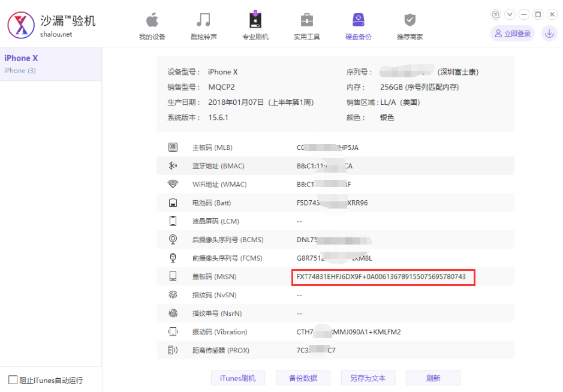Image resolution: width=563 pixels, height=392 pixels.
Task: Select the MtSN value starting FXT74831EHFJ6DX9F
Action: click(381, 276)
